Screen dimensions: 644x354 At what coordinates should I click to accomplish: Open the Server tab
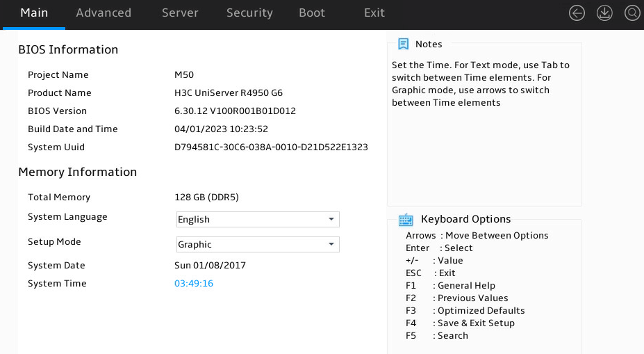180,13
